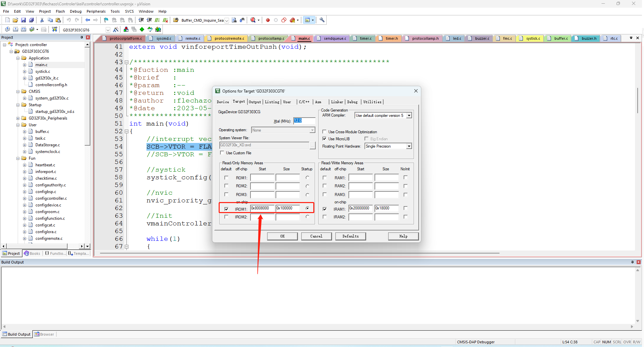The height and width of the screenshot is (347, 644).
Task: Click the Cut scissors icon
Action: click(x=42, y=20)
